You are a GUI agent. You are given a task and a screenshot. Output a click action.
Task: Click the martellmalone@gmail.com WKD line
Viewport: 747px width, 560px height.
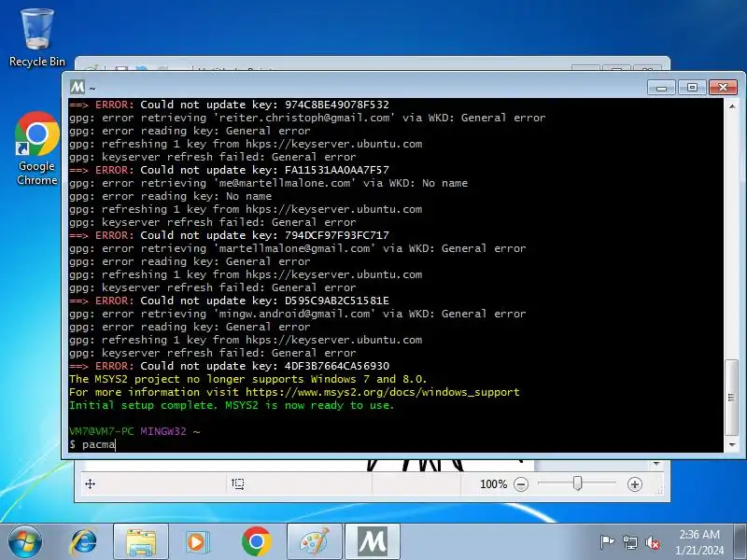point(297,248)
